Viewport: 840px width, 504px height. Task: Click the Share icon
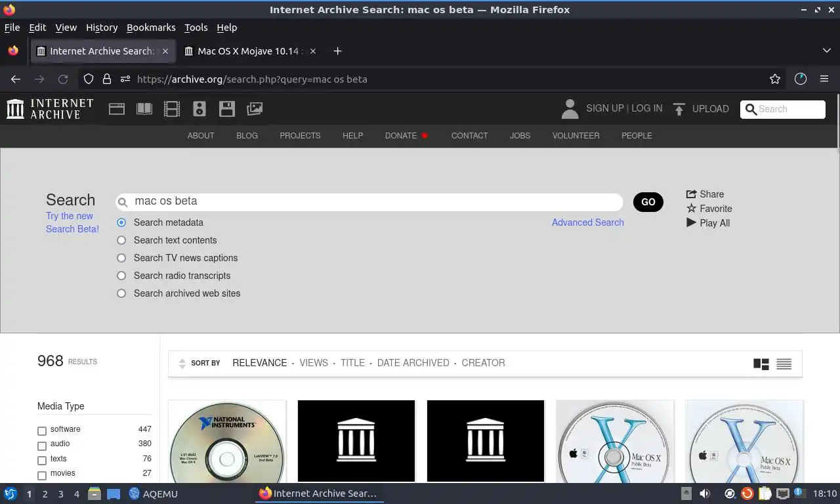click(x=691, y=194)
